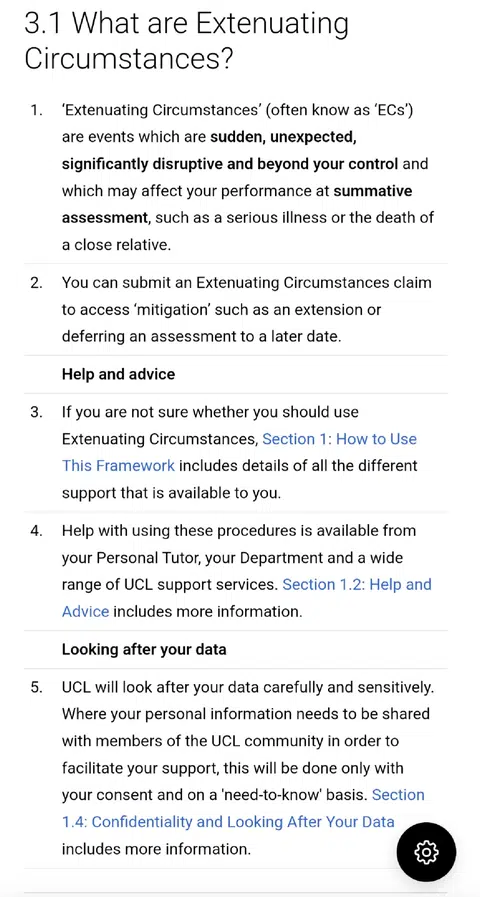480x897 pixels.
Task: Click list number 1 marker
Action: click(37, 109)
